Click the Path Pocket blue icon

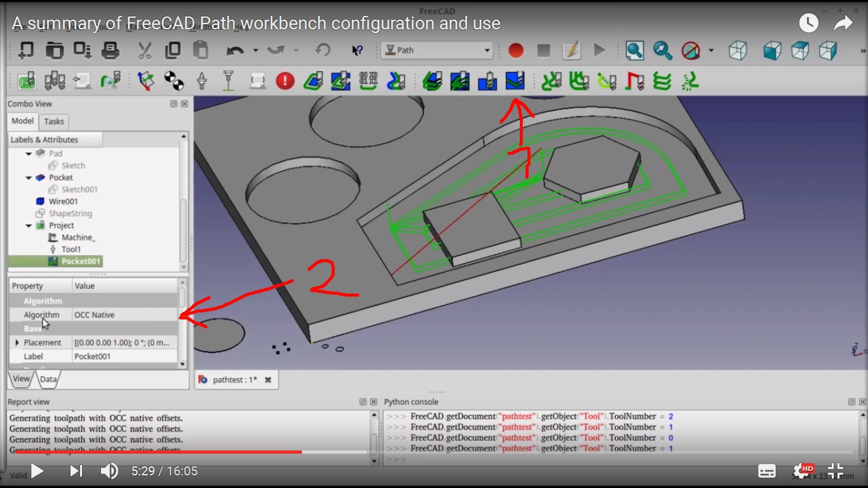coord(341,81)
